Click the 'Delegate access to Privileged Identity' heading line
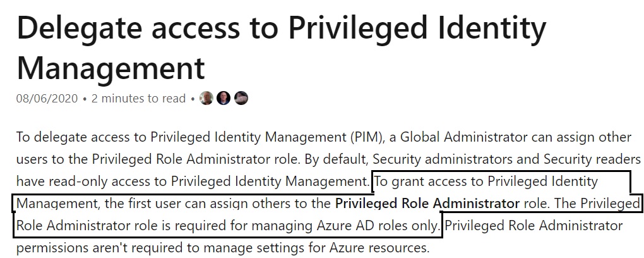Viewport: 644px width, 258px height. (x=282, y=29)
